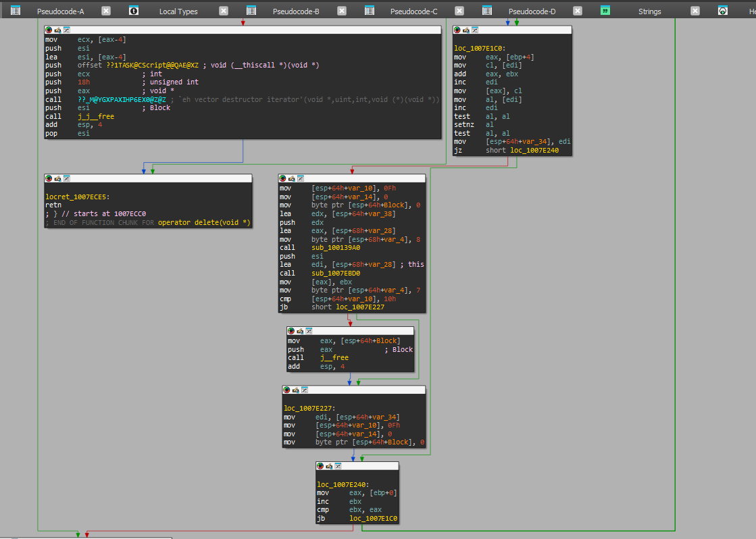Select the label 'locret_1007ECE5:'

point(78,197)
